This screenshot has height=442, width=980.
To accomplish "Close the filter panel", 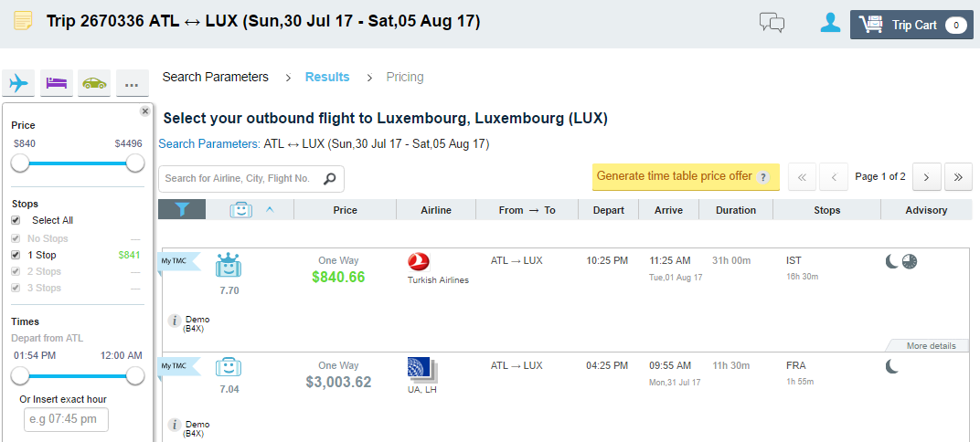I will 145,111.
